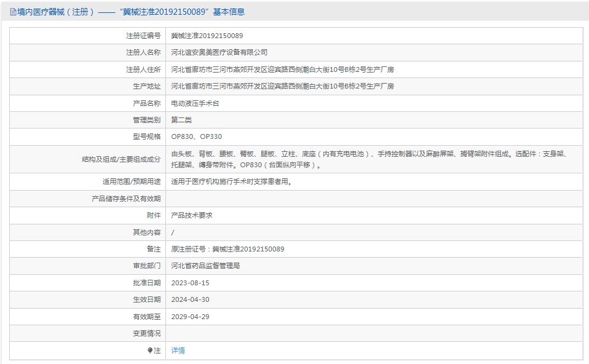Viewport: 589px width, 364px height.
Task: Click the 结构及组成/主要组成成分 label
Action: (x=121, y=159)
